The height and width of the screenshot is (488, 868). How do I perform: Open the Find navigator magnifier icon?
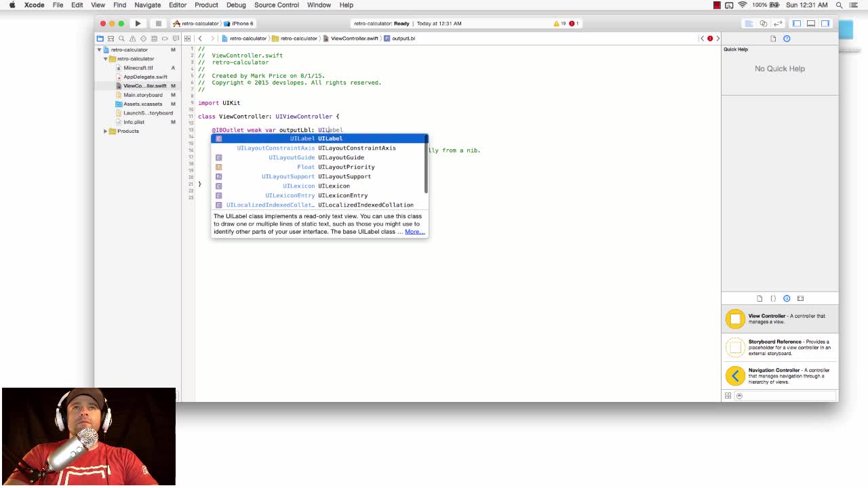point(121,38)
